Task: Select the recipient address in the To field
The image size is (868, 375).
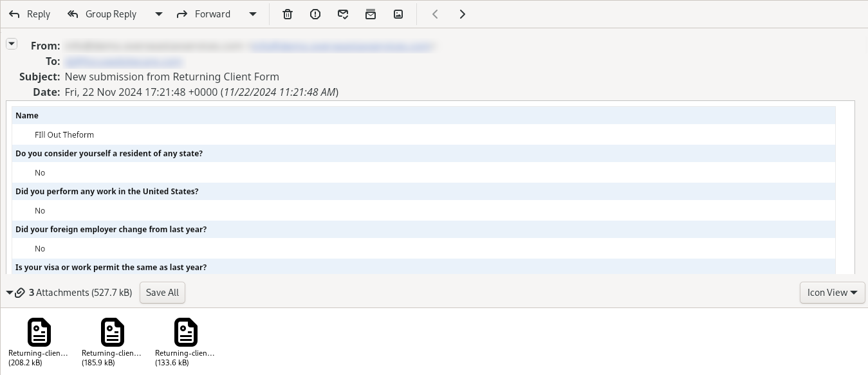Action: (x=124, y=62)
